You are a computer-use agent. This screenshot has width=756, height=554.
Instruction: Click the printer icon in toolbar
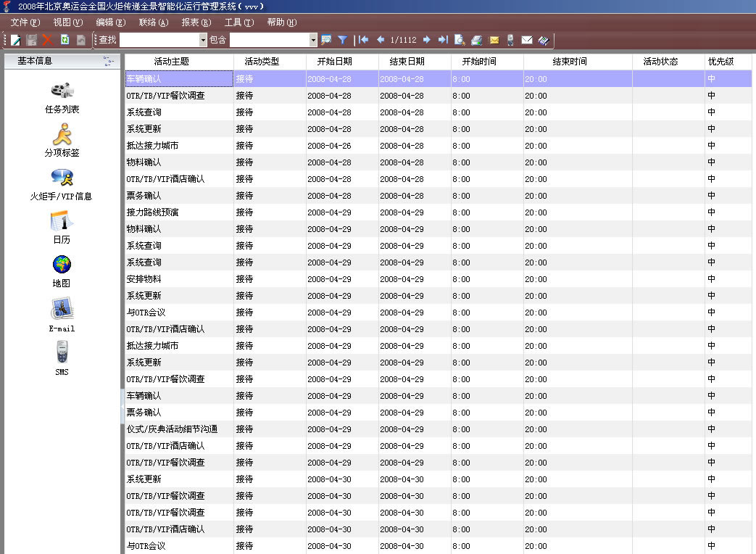476,40
